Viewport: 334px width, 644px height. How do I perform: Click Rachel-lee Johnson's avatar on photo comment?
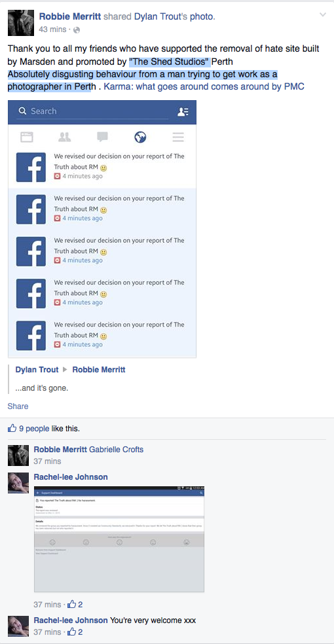coord(18,483)
